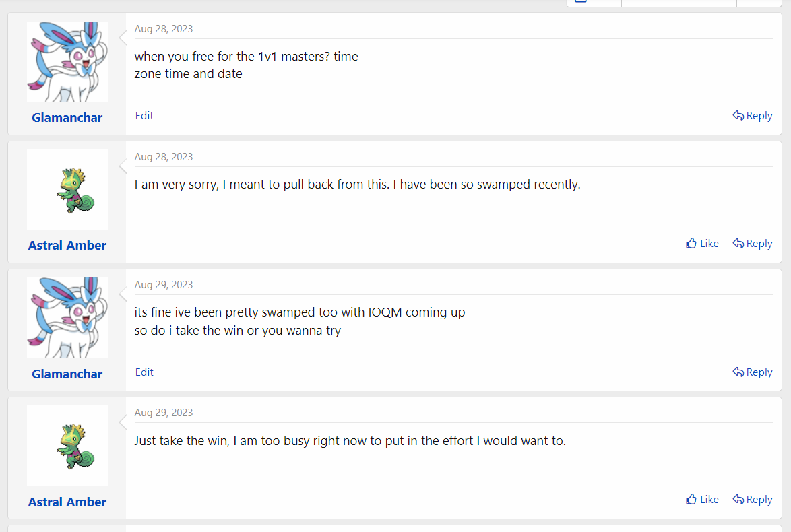Like the "Just take the win" message
The height and width of the screenshot is (532, 791).
tap(702, 499)
